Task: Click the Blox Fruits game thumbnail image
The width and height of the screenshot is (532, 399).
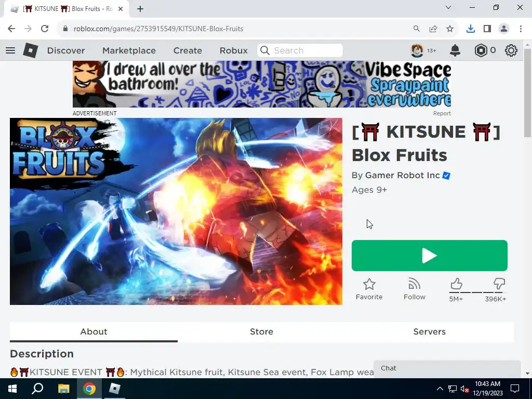Action: pos(176,211)
